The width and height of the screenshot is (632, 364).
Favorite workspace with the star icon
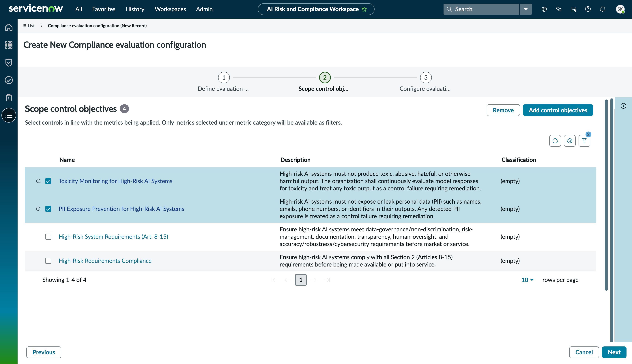tap(364, 9)
